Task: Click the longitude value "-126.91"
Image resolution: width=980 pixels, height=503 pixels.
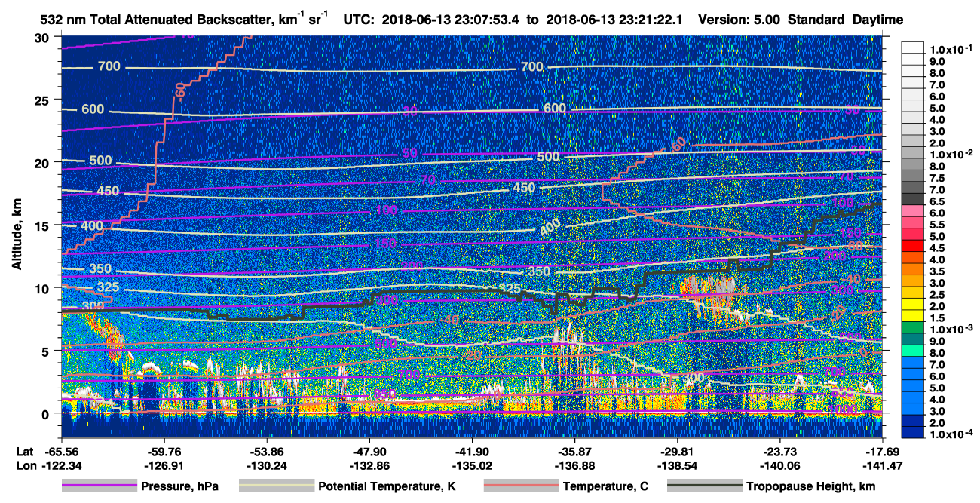Action: tap(164, 465)
